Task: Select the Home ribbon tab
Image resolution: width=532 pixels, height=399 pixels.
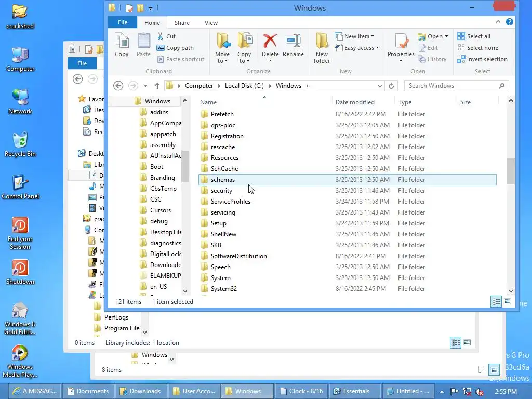Action: coord(152,23)
